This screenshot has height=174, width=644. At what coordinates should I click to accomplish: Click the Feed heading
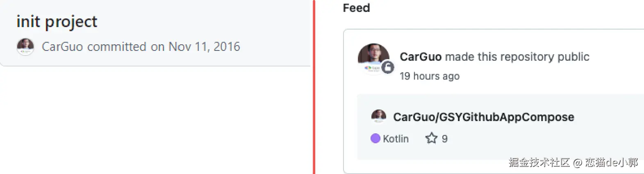(x=356, y=8)
